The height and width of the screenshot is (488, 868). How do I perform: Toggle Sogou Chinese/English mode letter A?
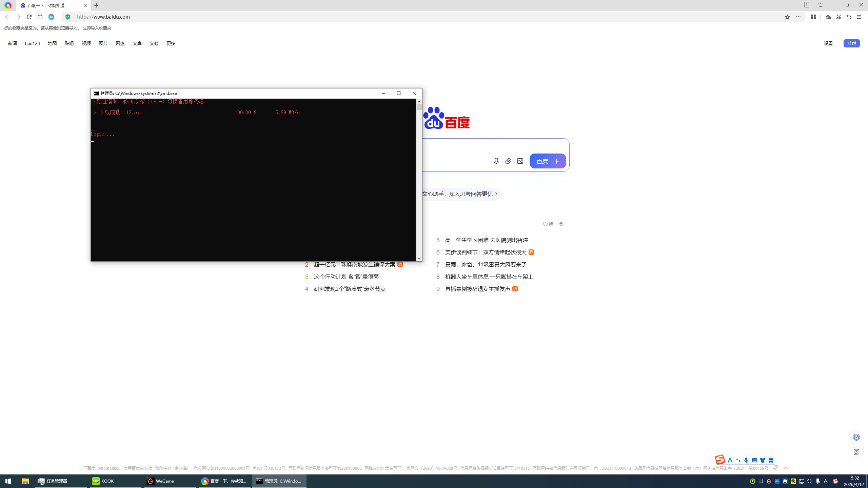(x=730, y=460)
